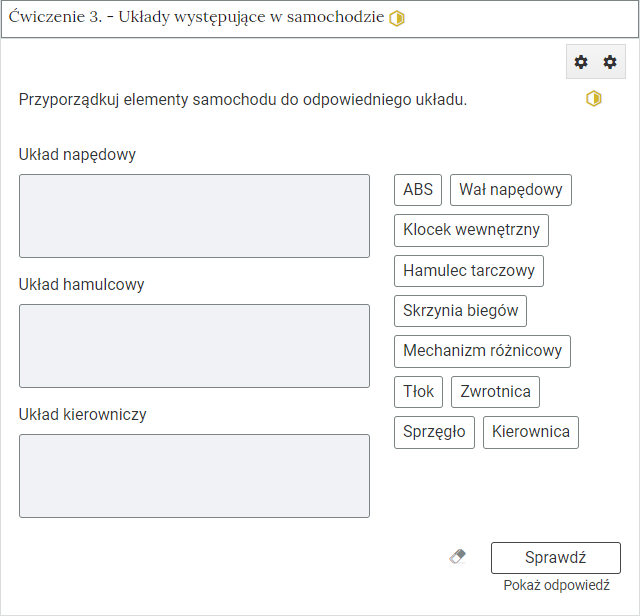Open the Pokaż odpowiedź link
640x616 pixels.
556,585
